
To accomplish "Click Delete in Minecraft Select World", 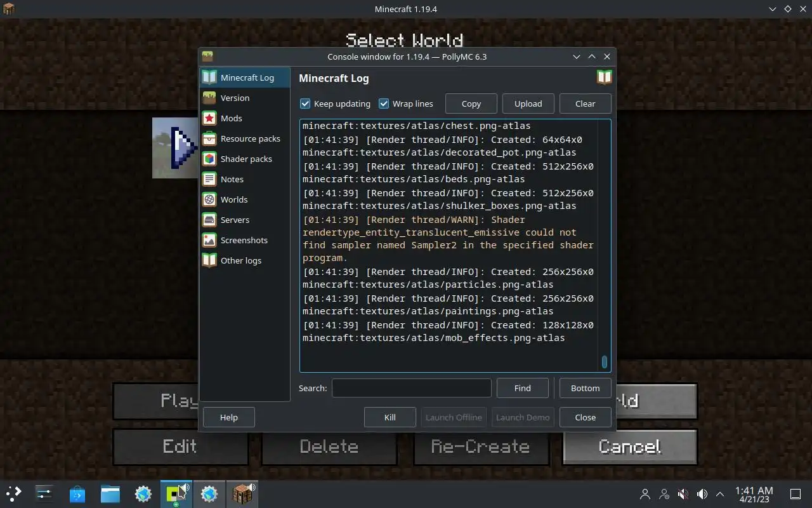I will pyautogui.click(x=329, y=447).
